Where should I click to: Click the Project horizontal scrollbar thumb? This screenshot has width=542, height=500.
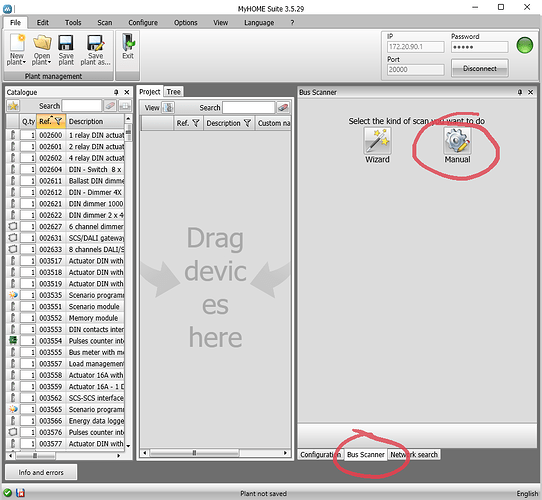click(194, 453)
